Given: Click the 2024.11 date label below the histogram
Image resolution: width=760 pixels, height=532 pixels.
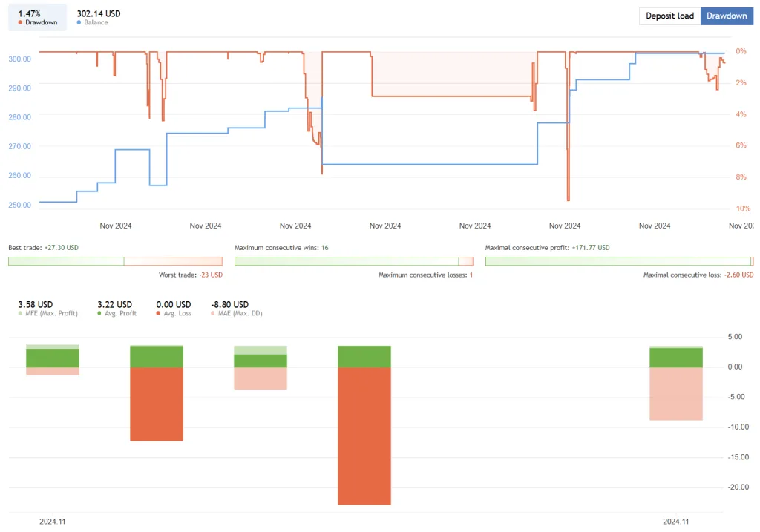Looking at the screenshot, I should tap(51, 522).
